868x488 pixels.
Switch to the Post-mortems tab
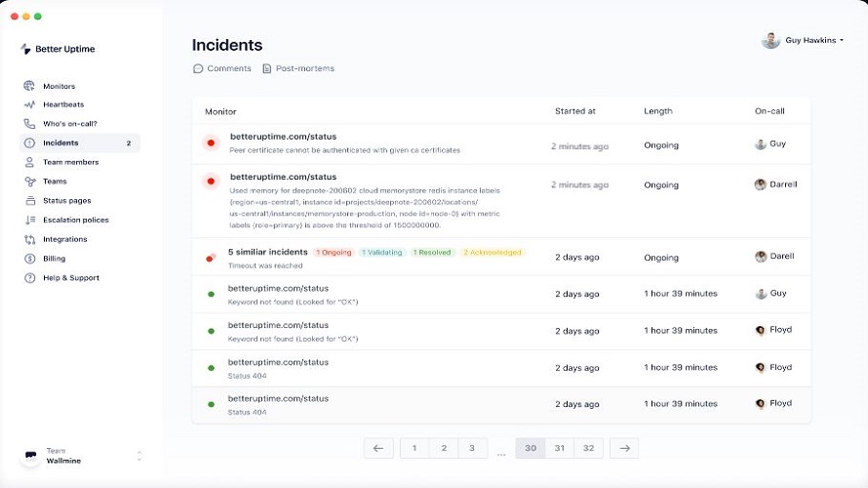click(298, 68)
